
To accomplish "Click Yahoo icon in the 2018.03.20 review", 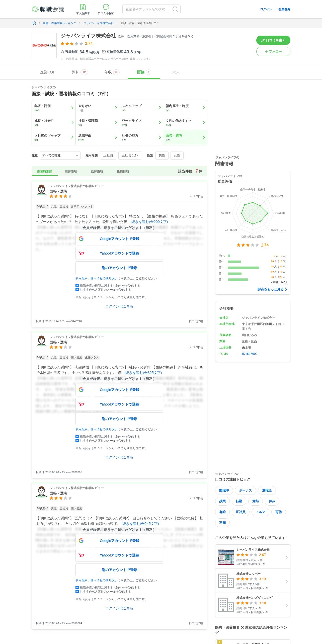I will 81,555.
